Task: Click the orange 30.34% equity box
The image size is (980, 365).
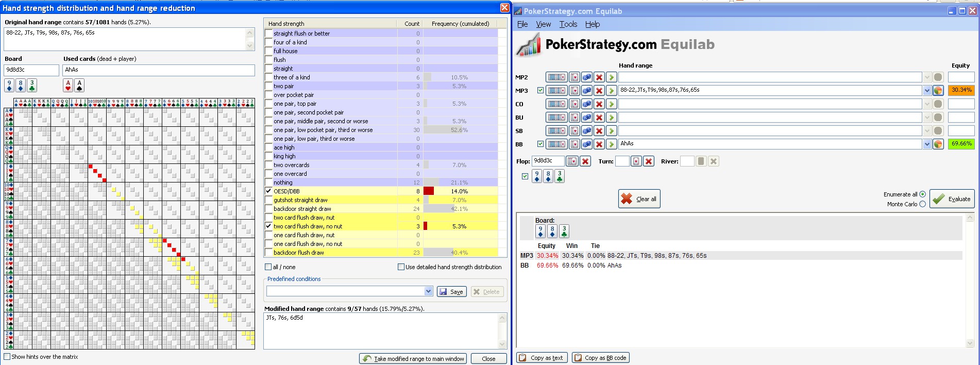Action: [x=961, y=90]
